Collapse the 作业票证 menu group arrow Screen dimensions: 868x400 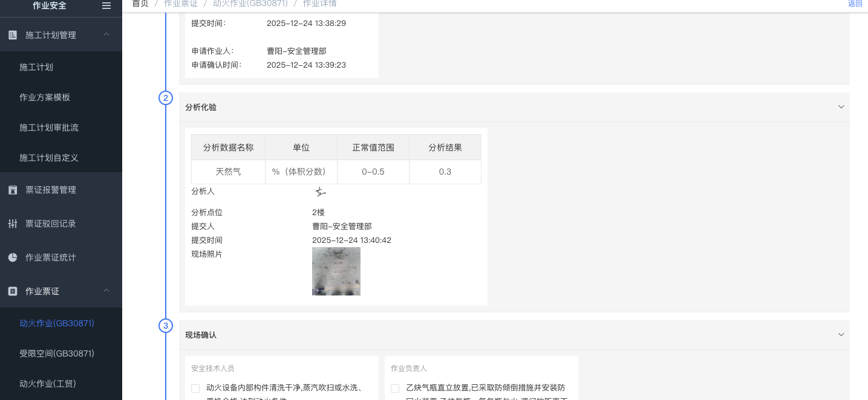coord(106,291)
